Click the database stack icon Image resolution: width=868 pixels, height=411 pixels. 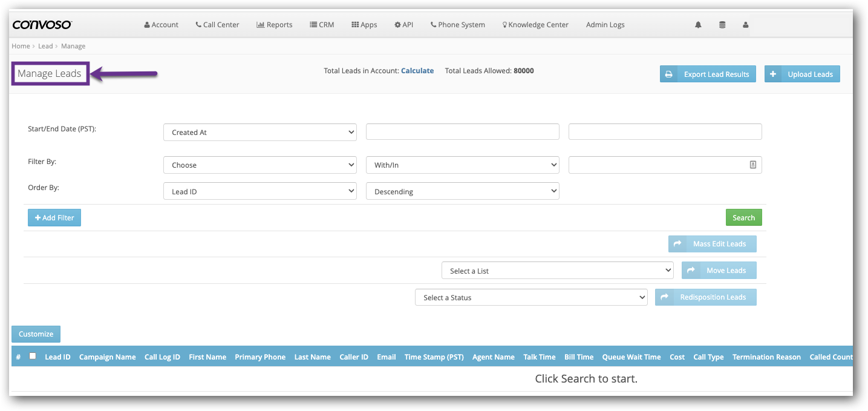722,25
